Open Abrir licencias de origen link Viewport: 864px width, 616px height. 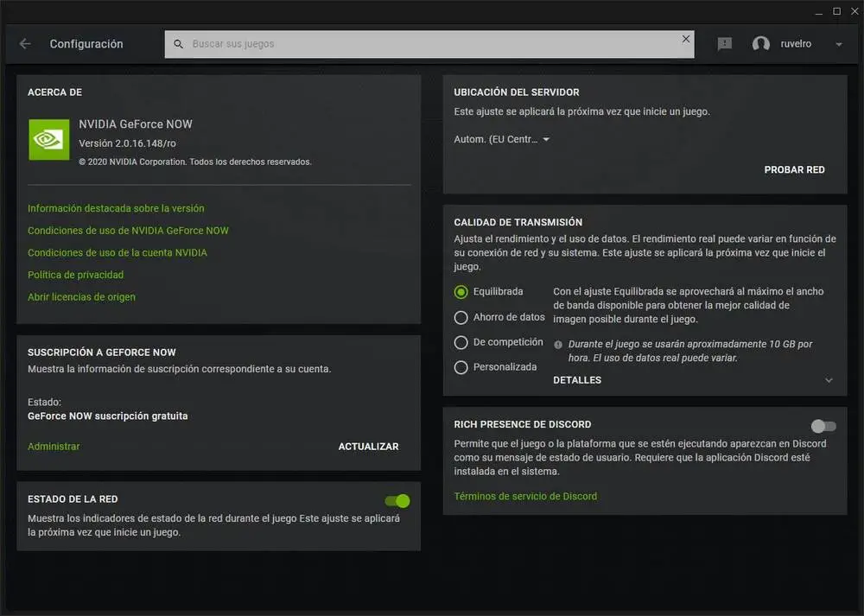click(81, 296)
